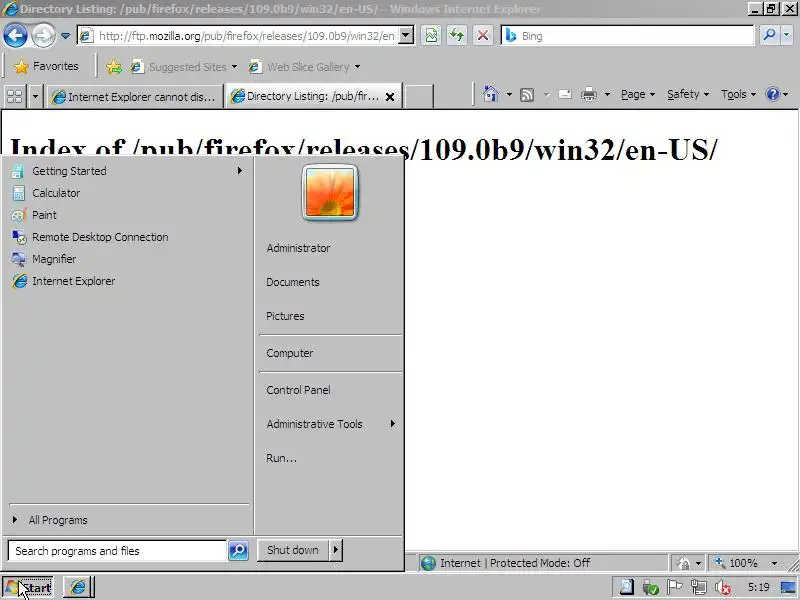Launch Calculator from Start menu
The image size is (800, 600).
coord(127,193)
